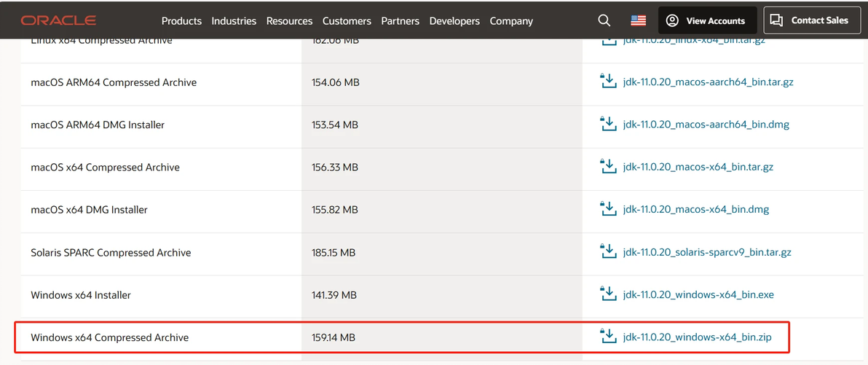Open the Developers menu

click(x=454, y=21)
